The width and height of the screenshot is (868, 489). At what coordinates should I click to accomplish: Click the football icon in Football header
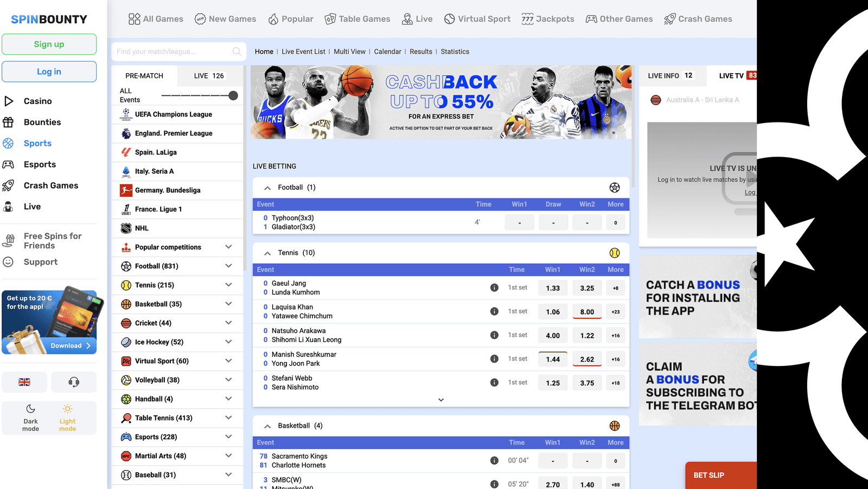tap(614, 188)
